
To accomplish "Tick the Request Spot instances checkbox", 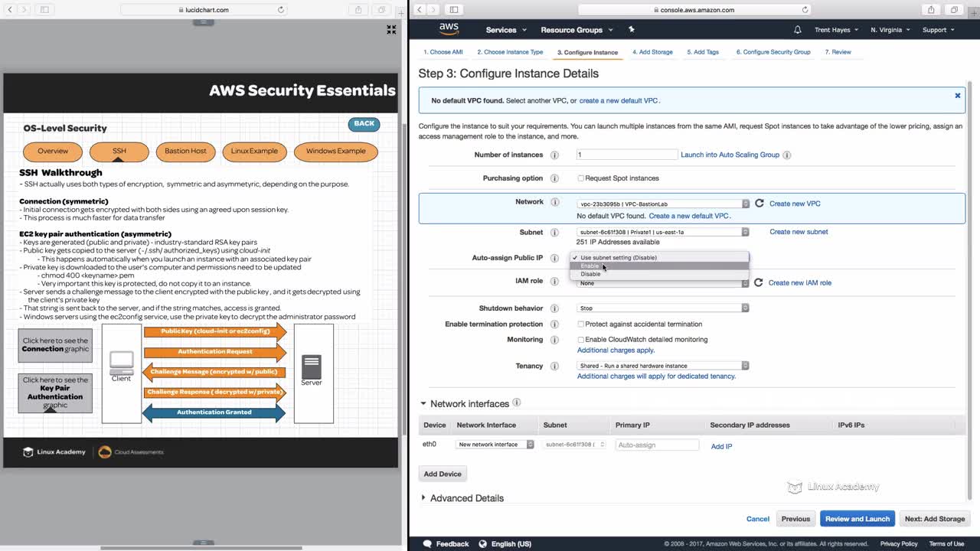I will [x=580, y=178].
